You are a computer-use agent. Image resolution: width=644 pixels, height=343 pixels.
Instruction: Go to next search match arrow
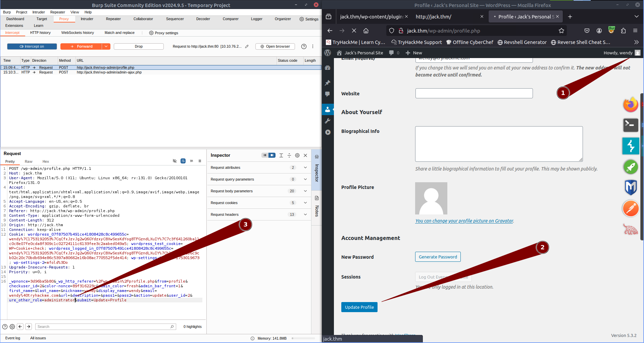(29, 327)
